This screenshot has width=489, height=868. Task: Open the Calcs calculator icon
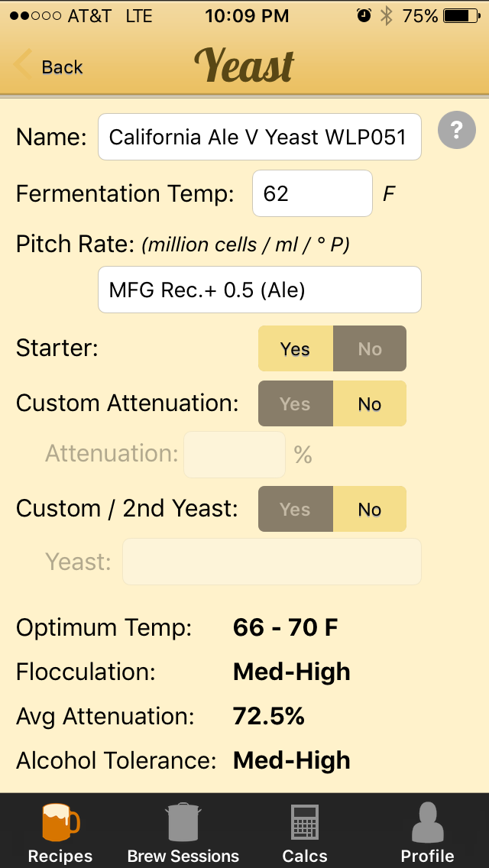(305, 823)
